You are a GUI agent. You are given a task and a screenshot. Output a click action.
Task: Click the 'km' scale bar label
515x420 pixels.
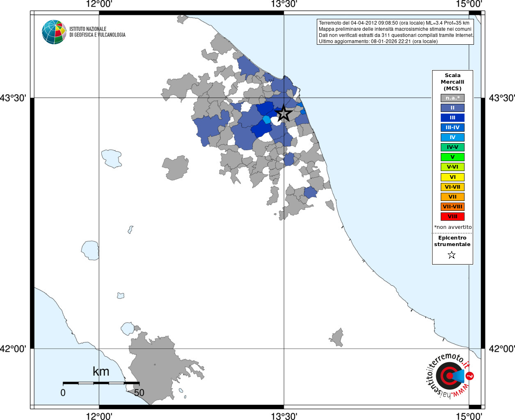[101, 372]
